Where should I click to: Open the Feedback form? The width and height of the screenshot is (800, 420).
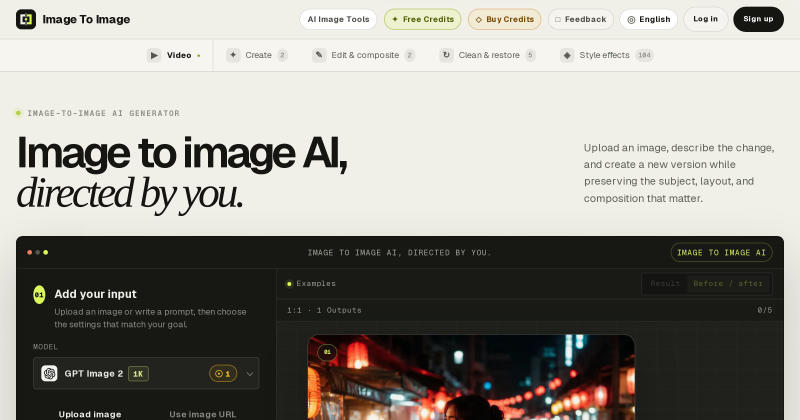point(581,19)
